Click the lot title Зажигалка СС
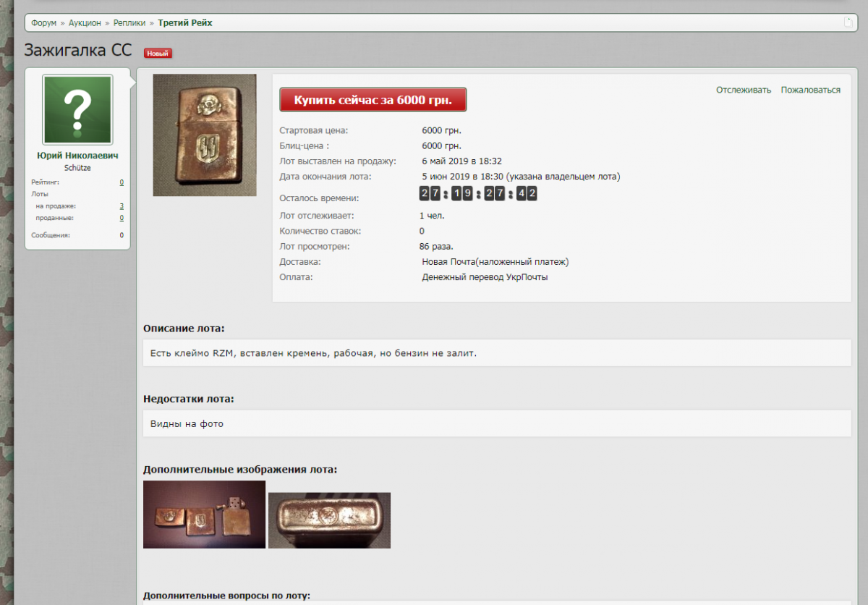868x605 pixels. (78, 51)
